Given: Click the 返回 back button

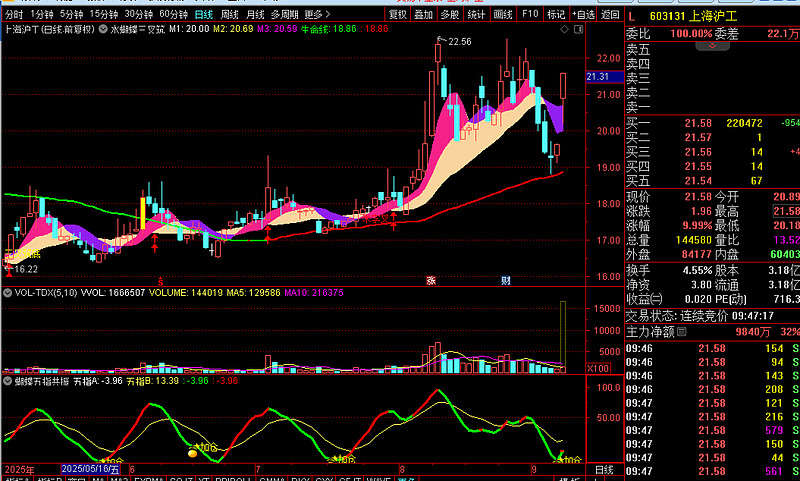Looking at the screenshot, I should [x=608, y=15].
